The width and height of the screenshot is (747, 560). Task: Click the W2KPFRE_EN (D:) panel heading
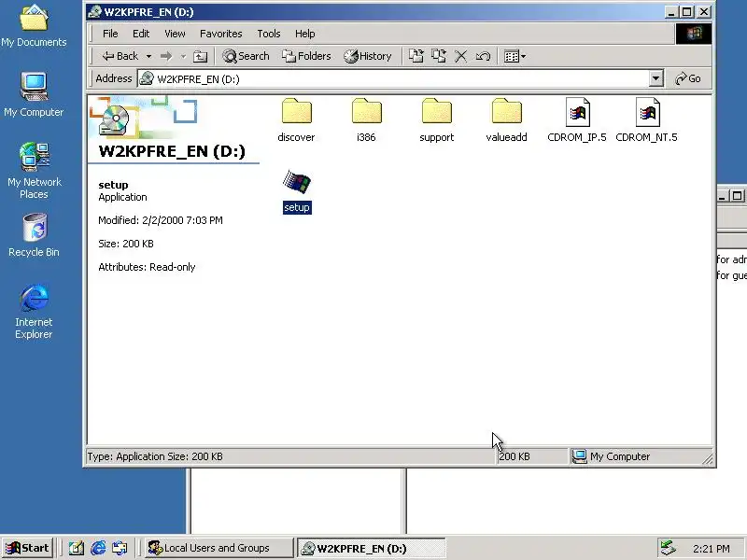(x=172, y=151)
